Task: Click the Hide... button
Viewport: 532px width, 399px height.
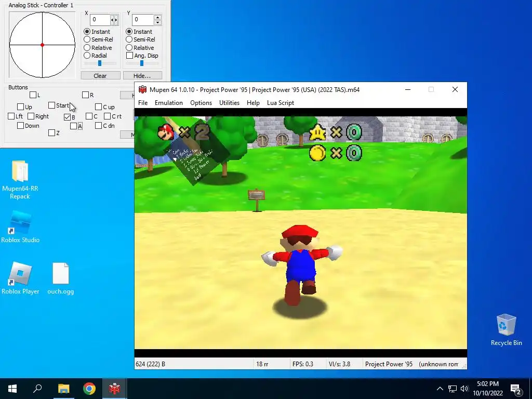Action: [142, 76]
